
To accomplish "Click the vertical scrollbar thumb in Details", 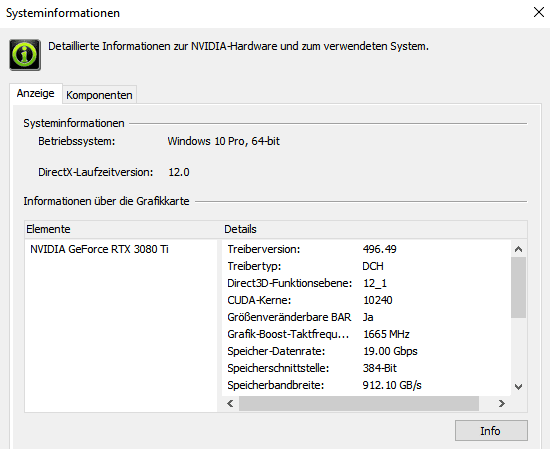I will pos(518,288).
